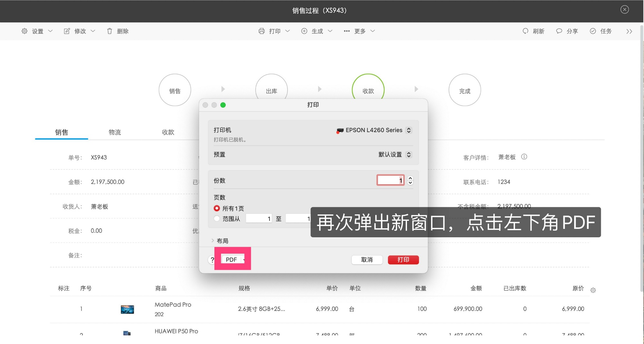Expand the 布局 disclosure section
Image resolution: width=644 pixels, height=344 pixels.
pyautogui.click(x=213, y=241)
